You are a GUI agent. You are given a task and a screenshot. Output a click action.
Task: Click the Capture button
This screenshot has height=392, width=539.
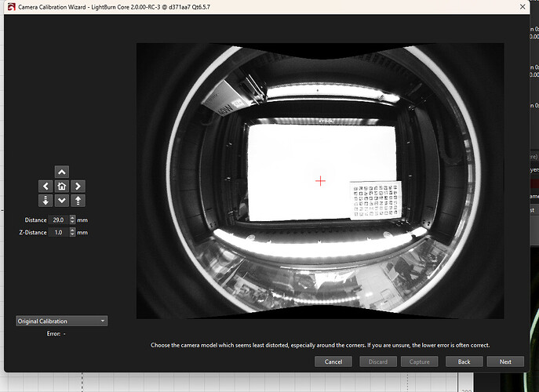tap(420, 361)
